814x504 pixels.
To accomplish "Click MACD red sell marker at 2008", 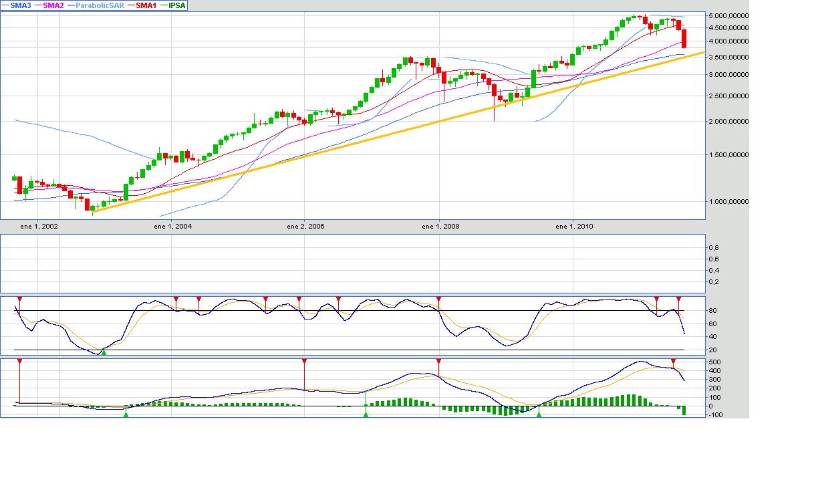I will click(x=438, y=361).
